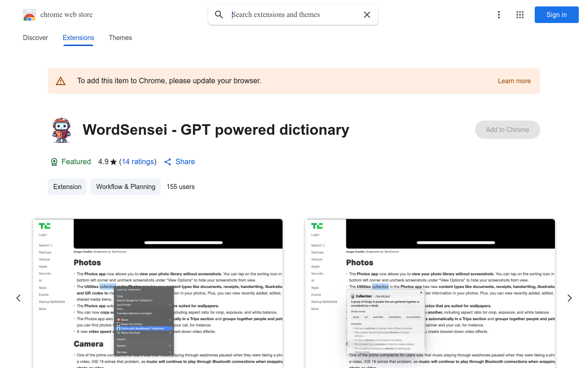Switch to the Discover tab
The image size is (588, 368).
coord(35,38)
